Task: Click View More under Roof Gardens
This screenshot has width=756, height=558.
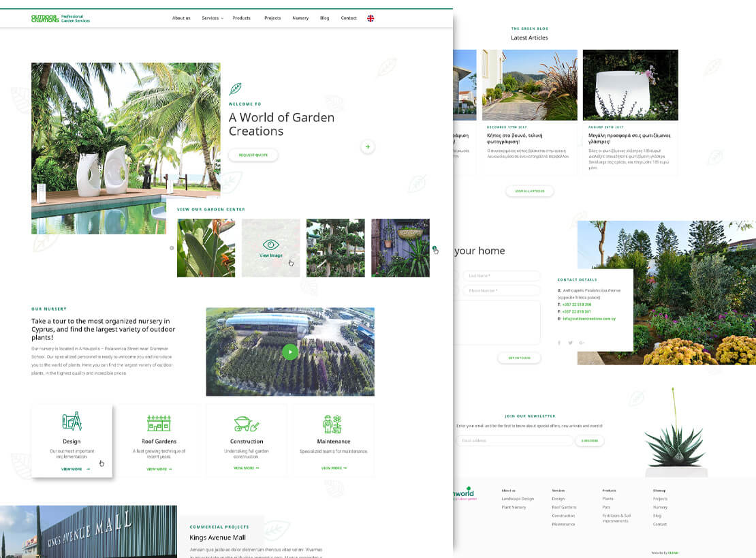Action: (159, 469)
